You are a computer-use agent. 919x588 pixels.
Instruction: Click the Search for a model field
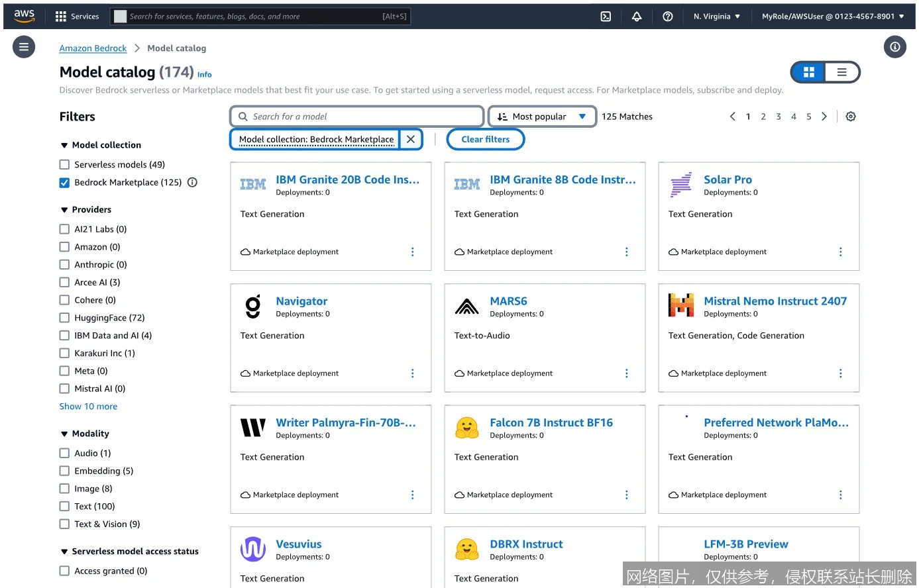tap(357, 117)
